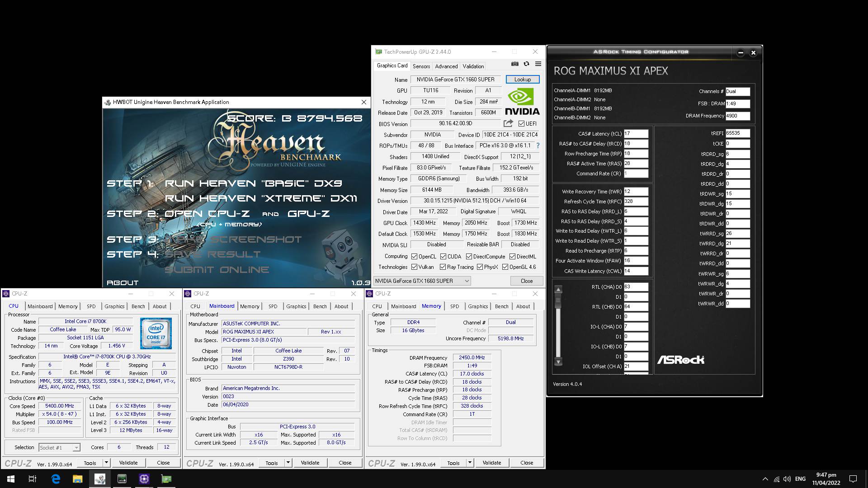Open the notification center icon
The image size is (868, 488).
coord(853,479)
